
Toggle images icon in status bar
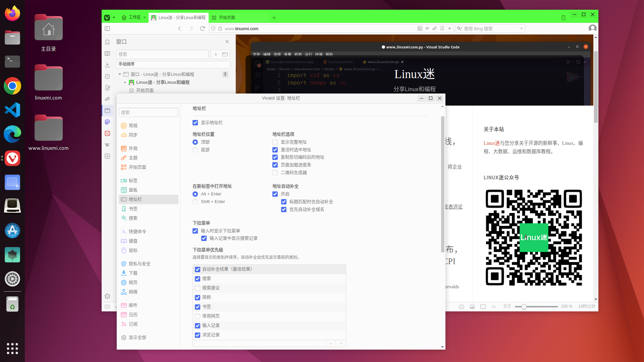coord(472,307)
